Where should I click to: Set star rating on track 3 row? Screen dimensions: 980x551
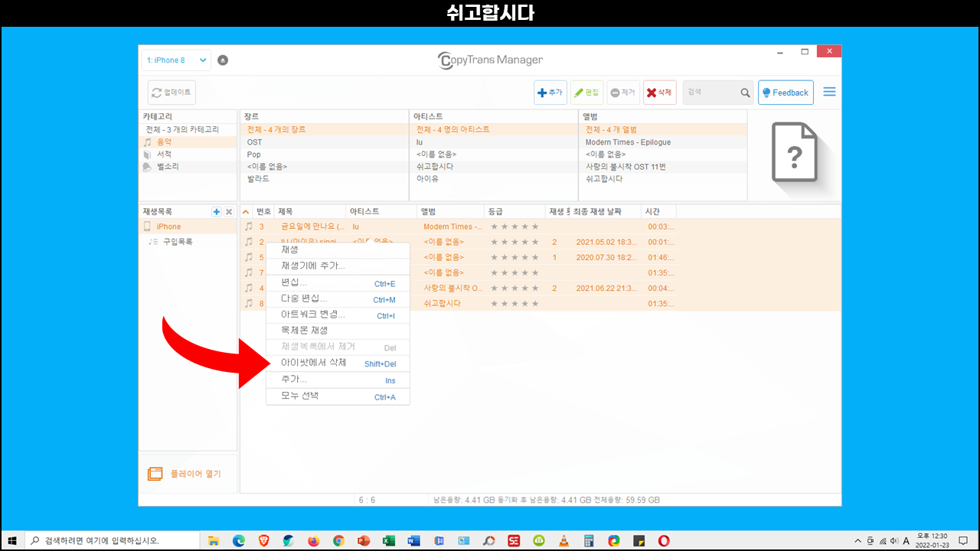point(514,227)
